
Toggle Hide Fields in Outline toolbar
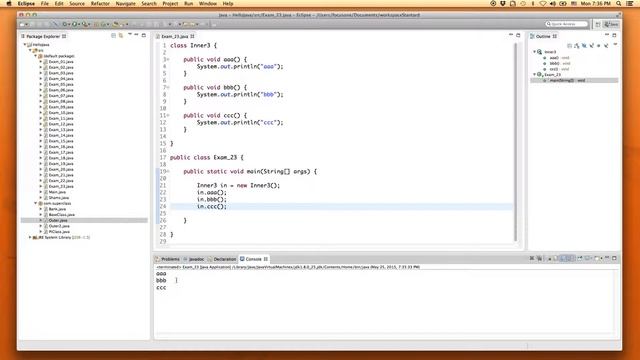point(584,45)
